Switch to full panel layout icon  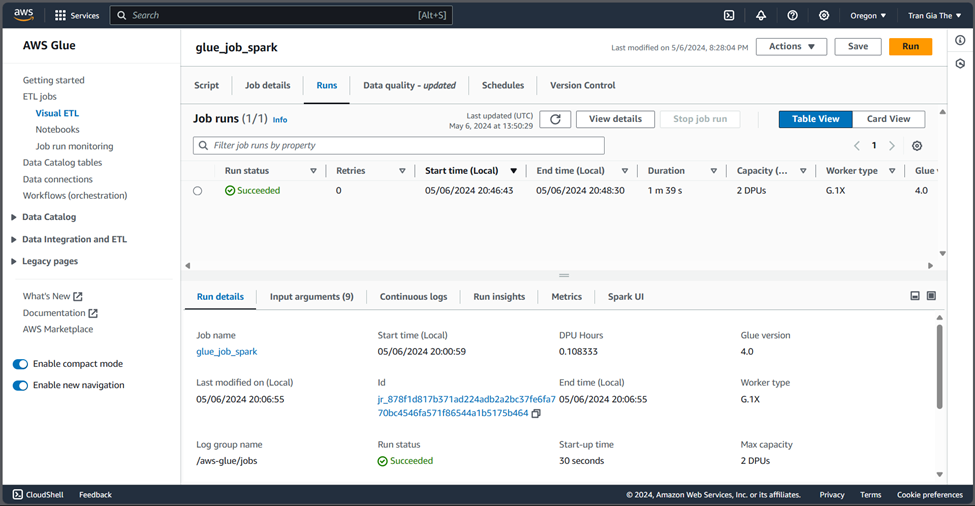click(x=931, y=296)
